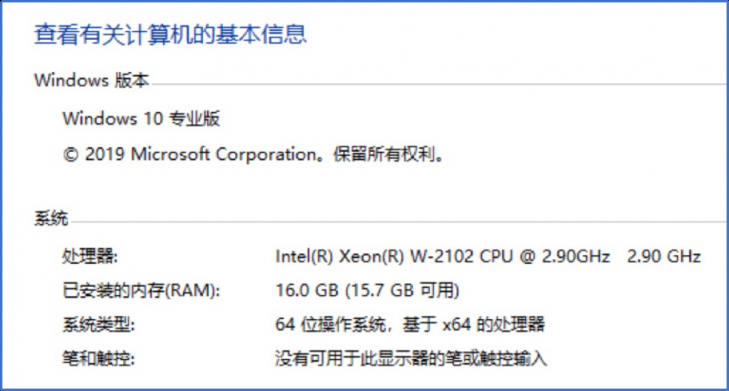The height and width of the screenshot is (391, 729).
Task: Select the 没有可用于此显示器的笔或触控输入 text
Action: click(411, 358)
